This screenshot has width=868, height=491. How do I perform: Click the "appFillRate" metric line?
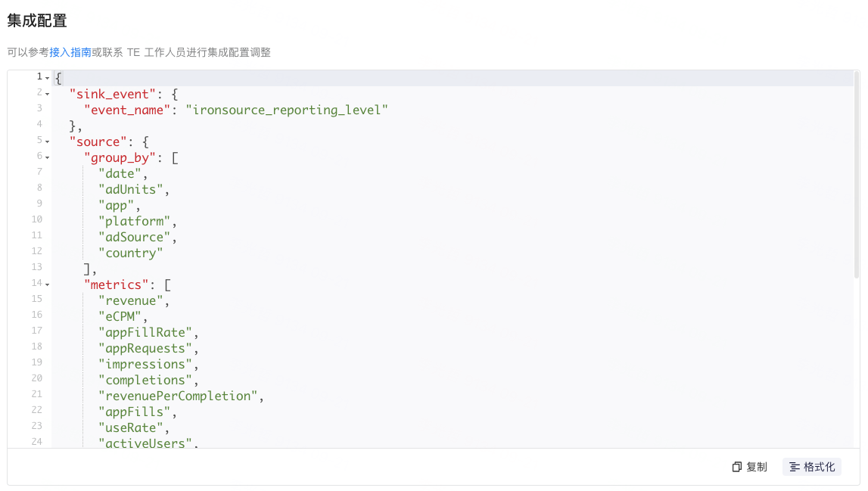(x=143, y=331)
